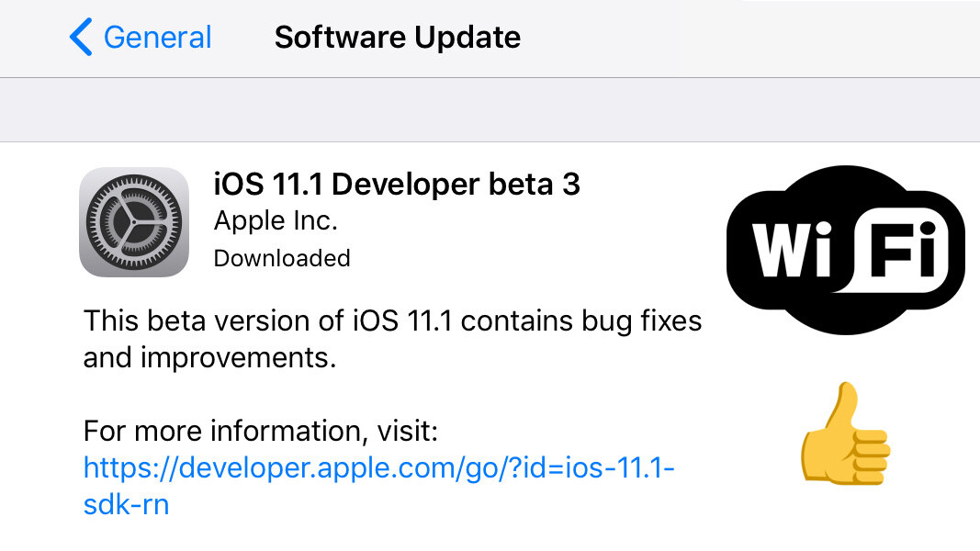The image size is (980, 551).
Task: Click the black Wi-Fi logo
Action: (845, 248)
